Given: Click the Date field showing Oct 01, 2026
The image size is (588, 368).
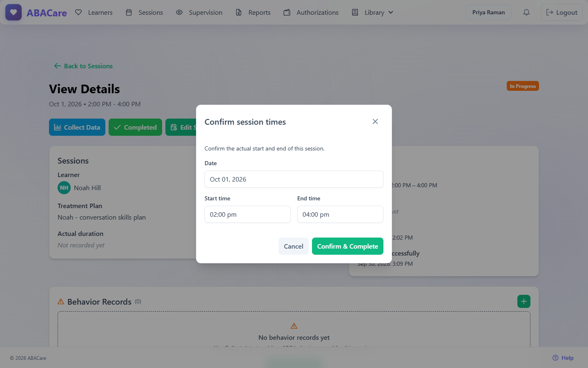Looking at the screenshot, I should [x=294, y=179].
